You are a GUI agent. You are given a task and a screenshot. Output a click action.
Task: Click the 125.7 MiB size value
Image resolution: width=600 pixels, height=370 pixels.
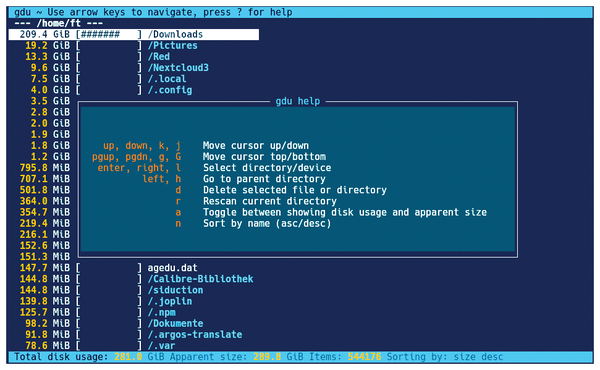45,312
